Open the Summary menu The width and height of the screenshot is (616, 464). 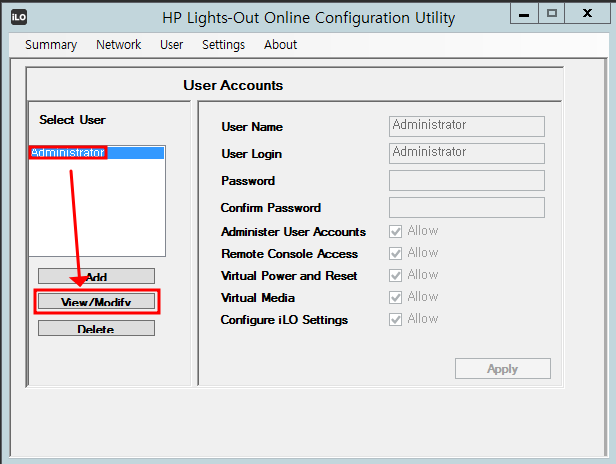pos(51,45)
